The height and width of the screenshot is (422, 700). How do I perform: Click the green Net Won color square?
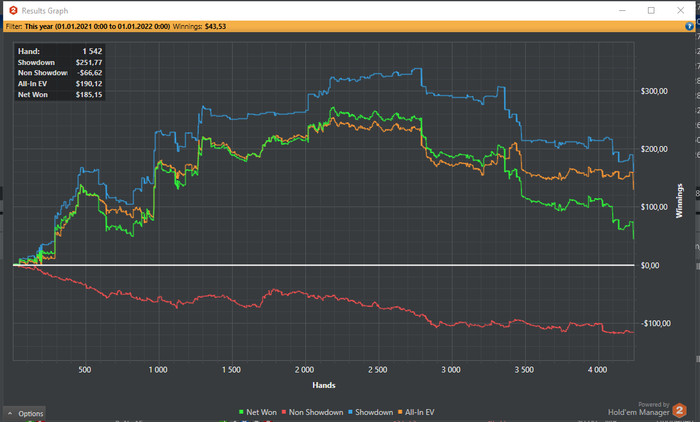pos(242,412)
